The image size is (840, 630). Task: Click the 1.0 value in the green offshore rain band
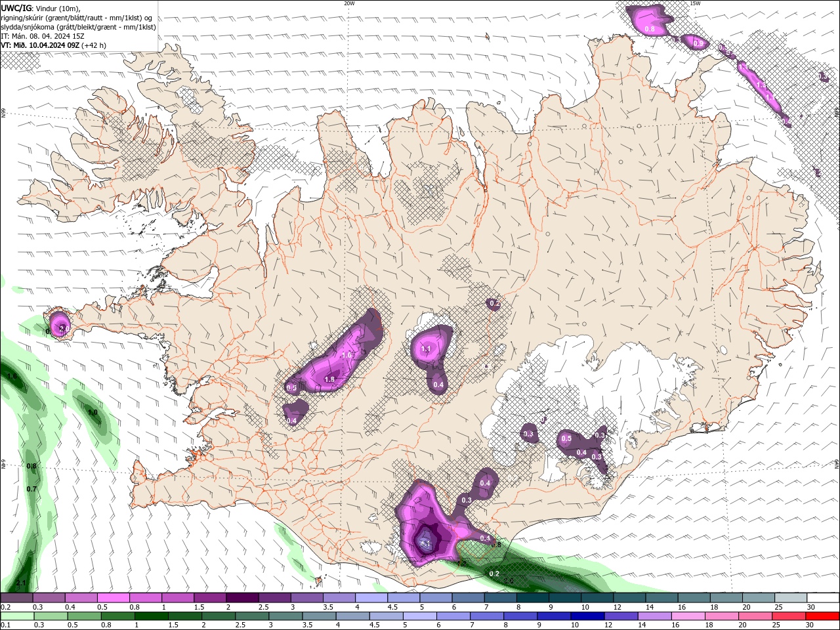click(93, 412)
